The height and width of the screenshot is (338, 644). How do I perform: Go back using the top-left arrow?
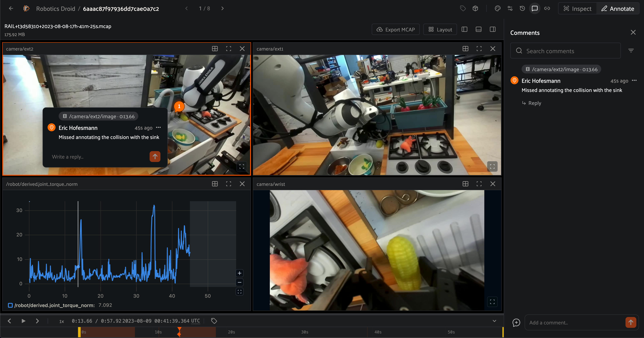tap(11, 8)
